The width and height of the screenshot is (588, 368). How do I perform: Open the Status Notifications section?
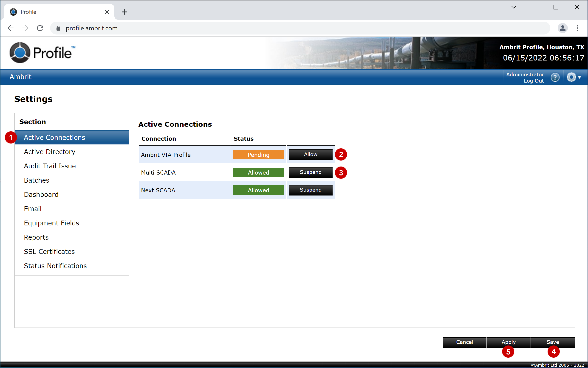tap(71, 266)
